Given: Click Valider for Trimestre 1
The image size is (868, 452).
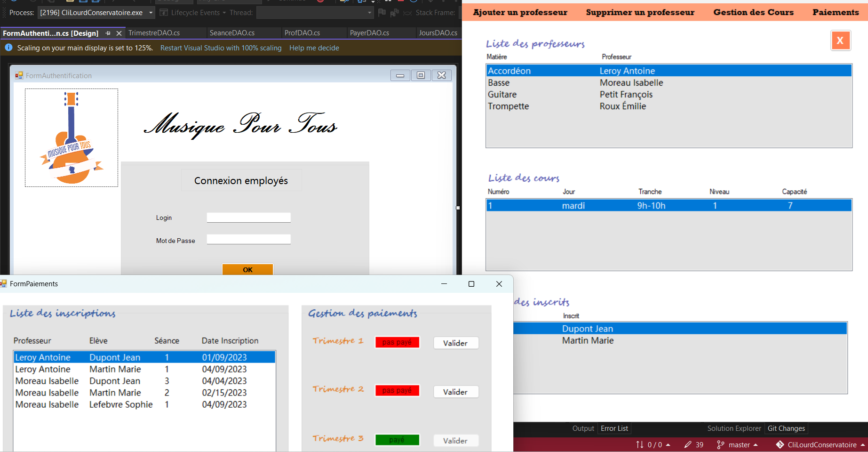Looking at the screenshot, I should click(x=455, y=343).
